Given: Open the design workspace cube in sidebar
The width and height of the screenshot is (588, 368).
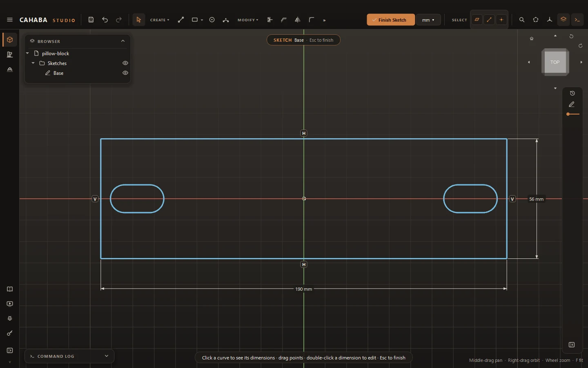Looking at the screenshot, I should pos(10,40).
